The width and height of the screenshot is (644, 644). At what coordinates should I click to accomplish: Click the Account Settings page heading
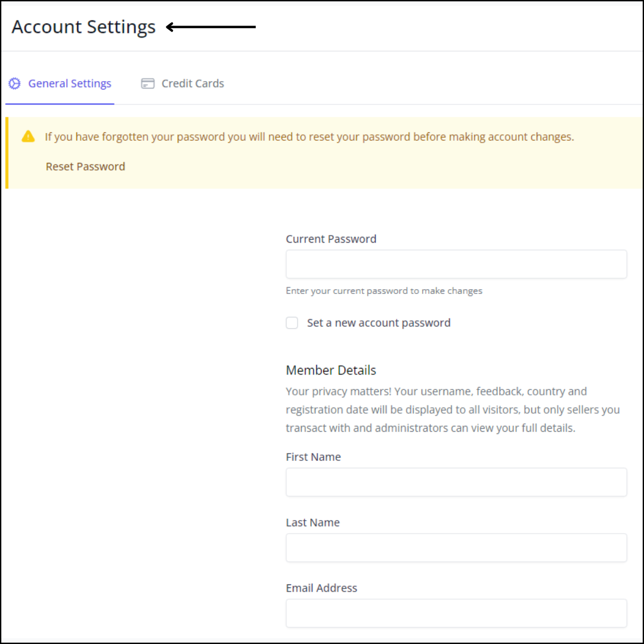click(x=83, y=26)
